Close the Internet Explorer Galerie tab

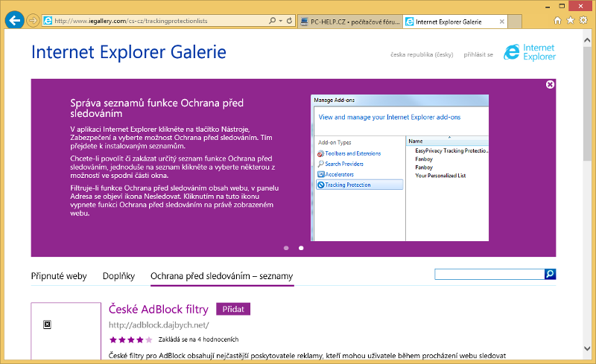tap(501, 22)
